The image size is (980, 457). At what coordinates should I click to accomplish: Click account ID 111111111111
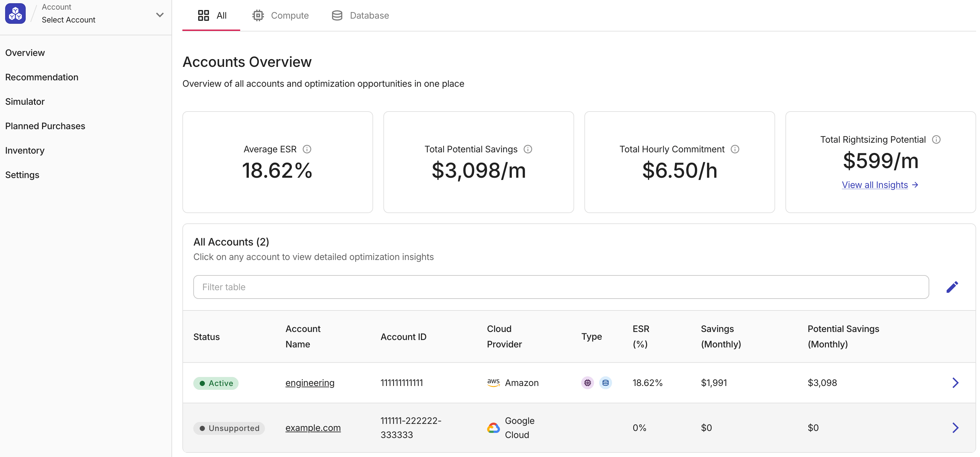tap(402, 383)
